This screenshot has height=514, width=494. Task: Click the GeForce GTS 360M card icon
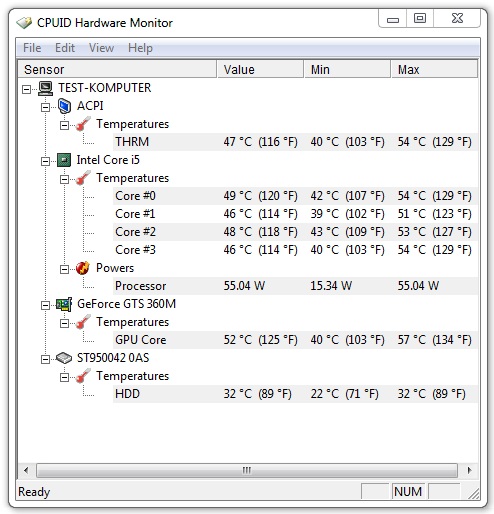(64, 304)
